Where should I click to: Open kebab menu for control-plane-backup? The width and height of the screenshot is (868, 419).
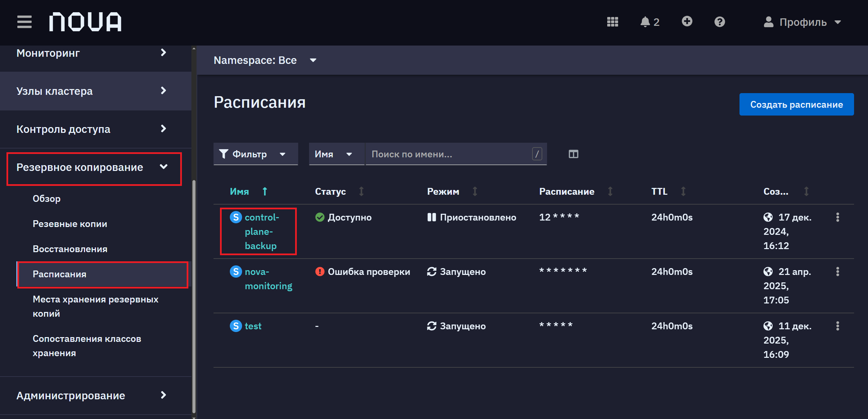(837, 217)
